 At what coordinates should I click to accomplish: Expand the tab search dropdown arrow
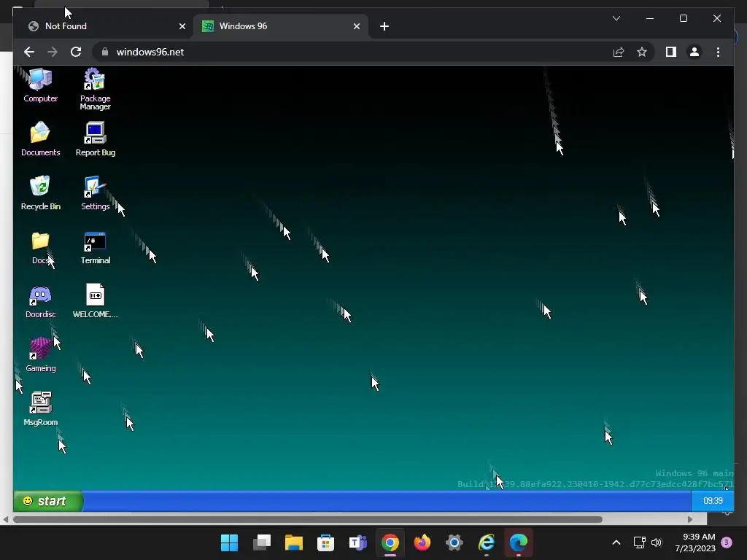click(616, 18)
